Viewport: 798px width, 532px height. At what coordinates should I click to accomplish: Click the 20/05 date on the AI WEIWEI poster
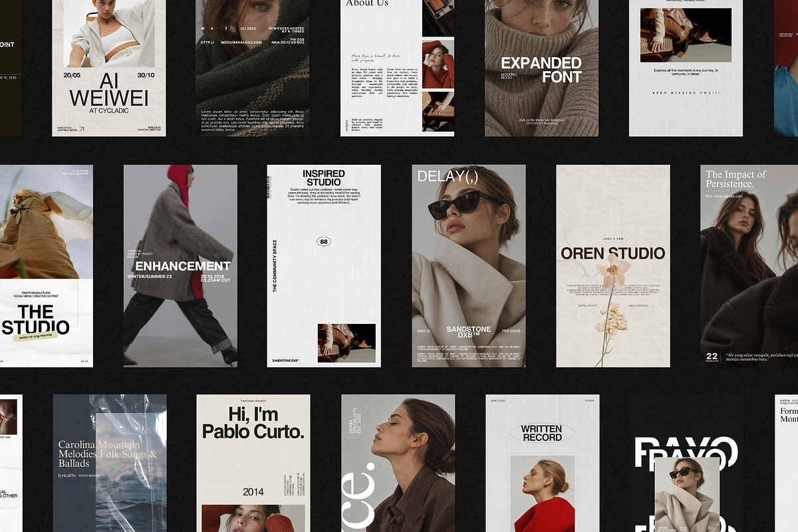click(72, 75)
